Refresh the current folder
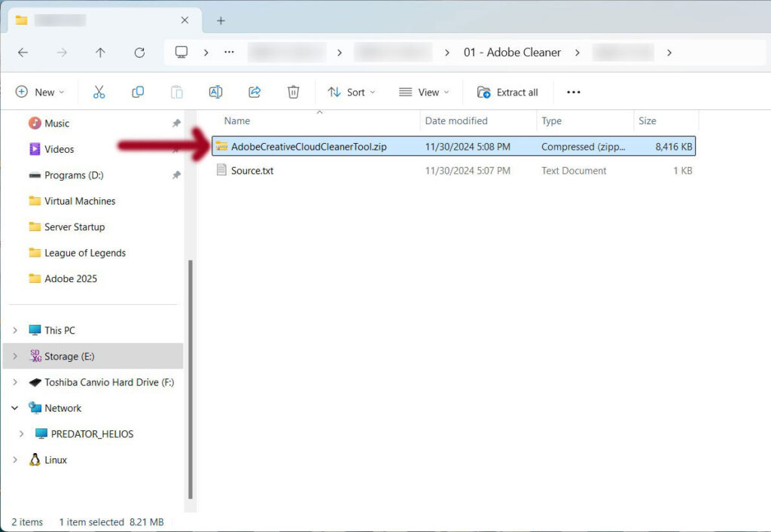771x532 pixels. click(139, 53)
